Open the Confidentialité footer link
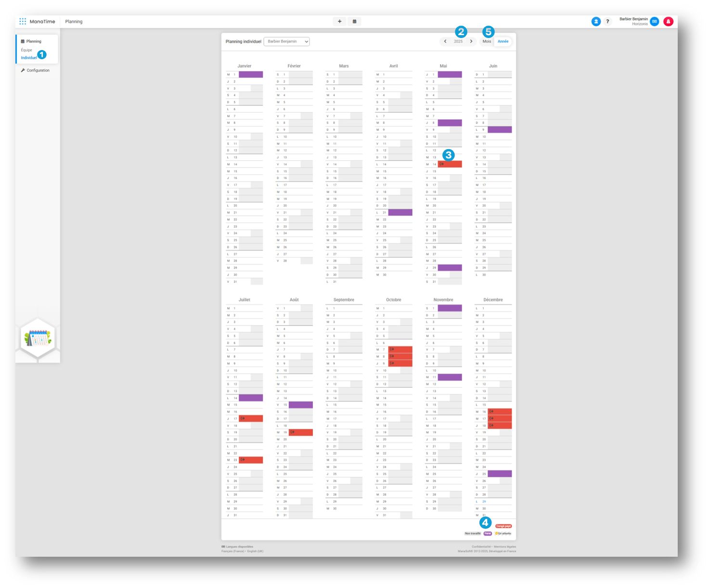Viewport: 709px width, 588px height. coord(481,547)
